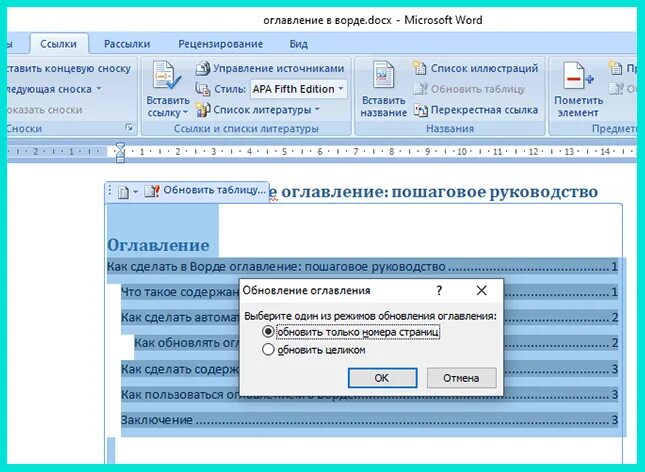Click the drag handle dots of the contents tab
645x472 pixels.
(x=110, y=190)
